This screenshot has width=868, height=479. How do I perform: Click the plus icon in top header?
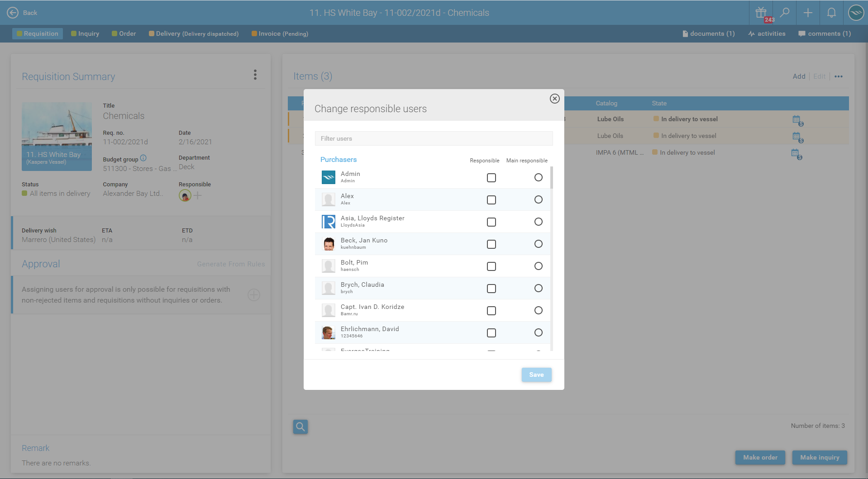[808, 13]
